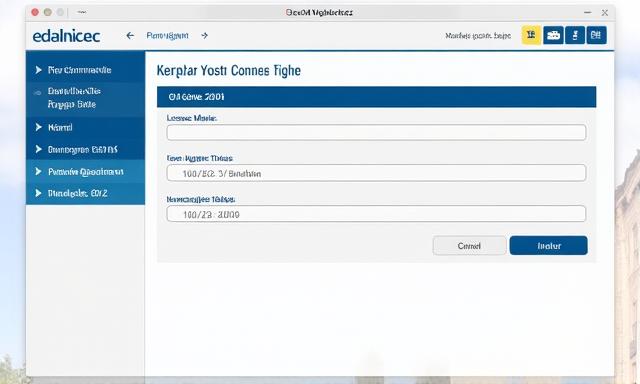Click the input field containing '100/23 : 2009'
Screen dimensions: 640x384
(376, 214)
